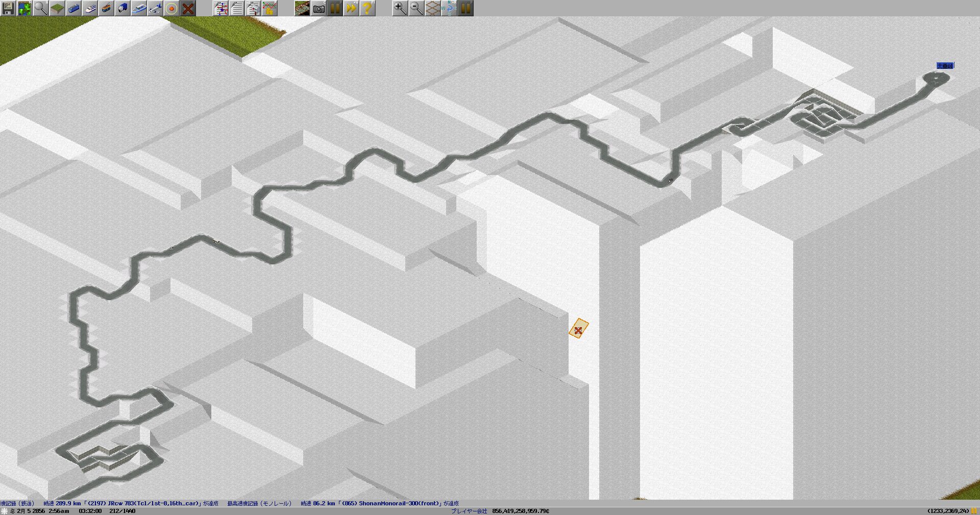Viewport: 980px width, 515px height.
Task: Select the red X remove tool
Action: 188,8
